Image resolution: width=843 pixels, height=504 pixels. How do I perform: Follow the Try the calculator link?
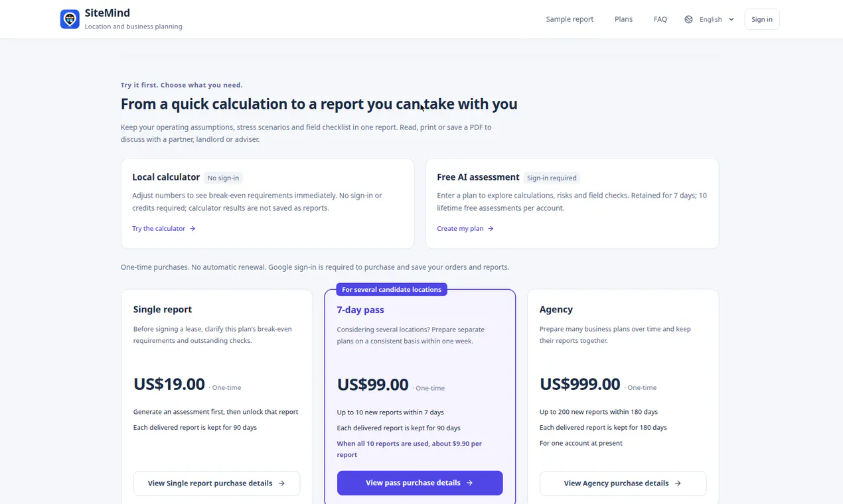click(164, 229)
